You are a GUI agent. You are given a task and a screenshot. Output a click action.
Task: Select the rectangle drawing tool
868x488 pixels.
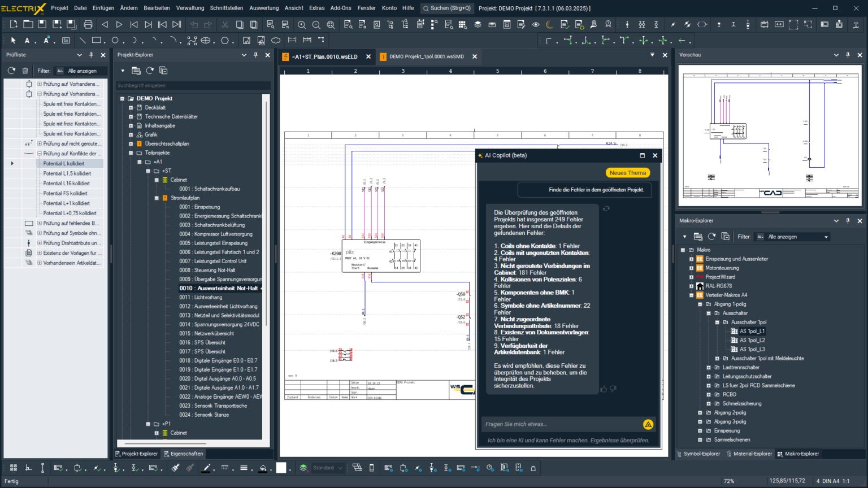pos(96,41)
